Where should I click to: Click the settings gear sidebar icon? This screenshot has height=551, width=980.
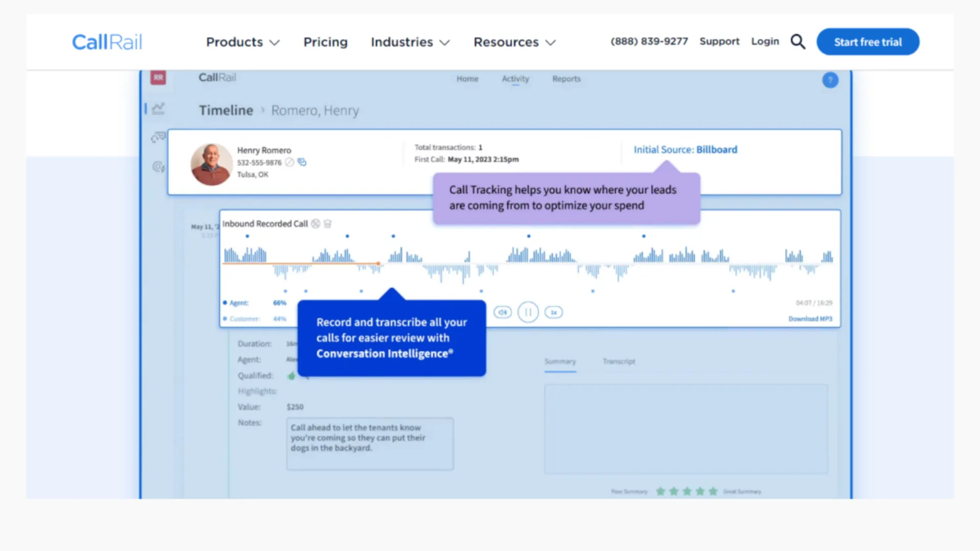pyautogui.click(x=158, y=167)
